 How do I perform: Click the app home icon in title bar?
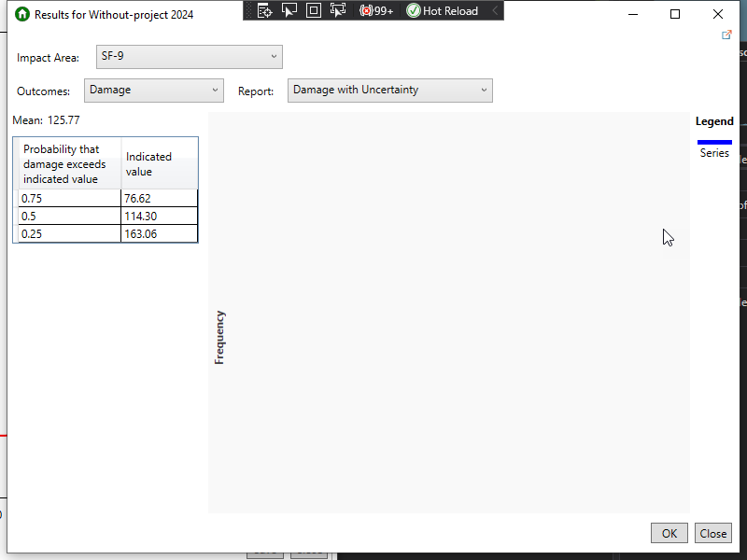pos(21,14)
